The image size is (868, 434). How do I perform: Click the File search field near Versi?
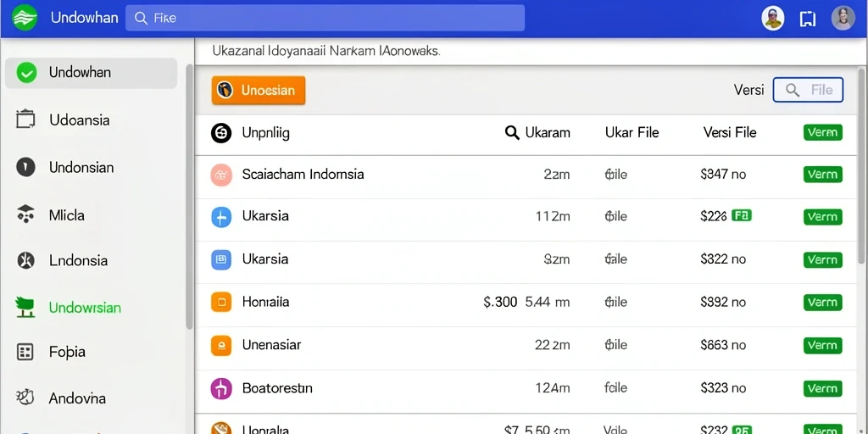pos(808,90)
